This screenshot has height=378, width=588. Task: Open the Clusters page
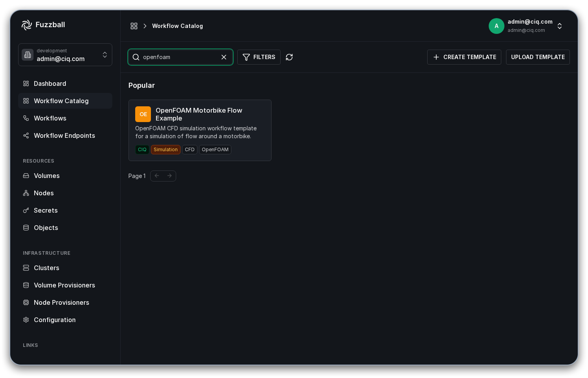click(x=65, y=268)
